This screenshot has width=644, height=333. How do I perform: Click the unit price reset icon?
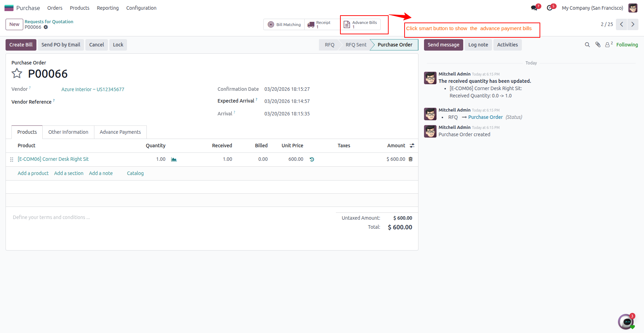tap(312, 159)
